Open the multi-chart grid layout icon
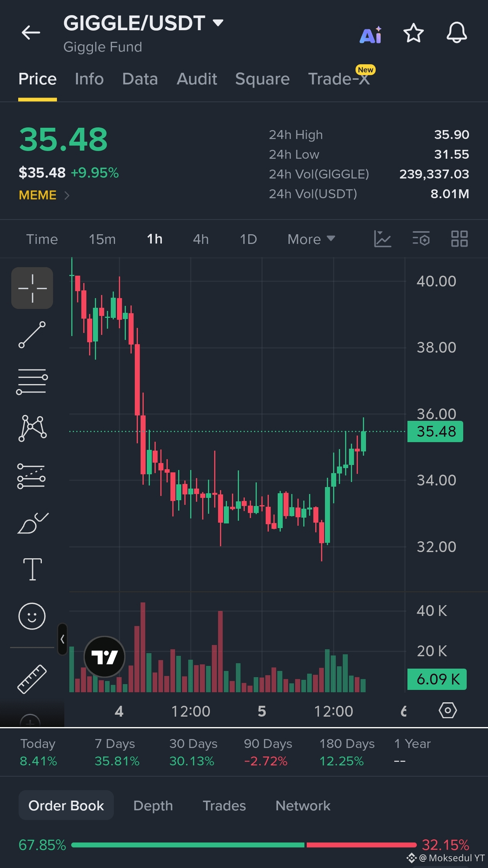The image size is (488, 868). 459,238
